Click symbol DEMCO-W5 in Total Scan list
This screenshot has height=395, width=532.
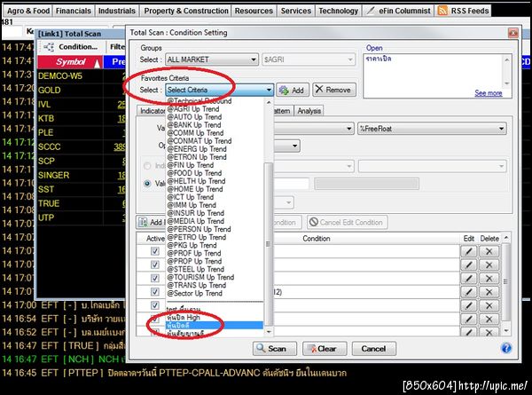[x=60, y=75]
